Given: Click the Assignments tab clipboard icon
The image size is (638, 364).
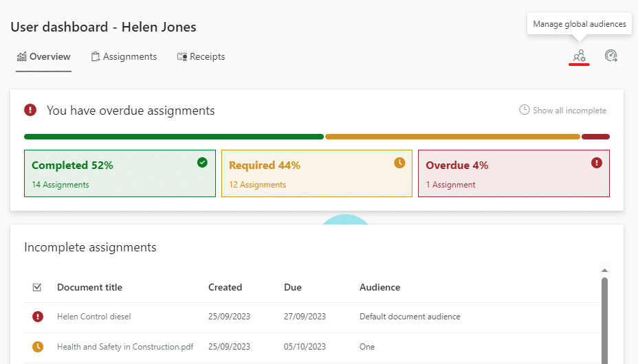Looking at the screenshot, I should coord(95,56).
